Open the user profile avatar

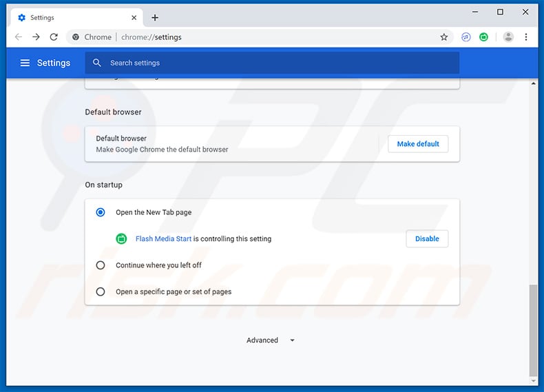pyautogui.click(x=508, y=37)
